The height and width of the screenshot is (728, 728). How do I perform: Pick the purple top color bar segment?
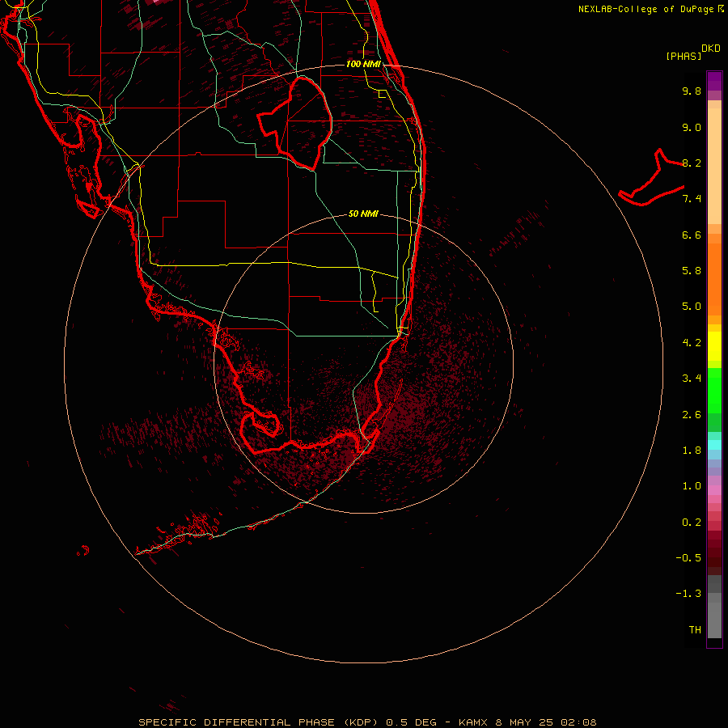click(x=714, y=81)
